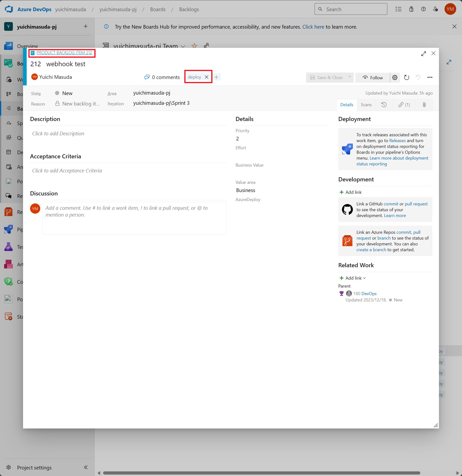Open Pipelines rocket icon in sidebar

[x=8, y=229]
